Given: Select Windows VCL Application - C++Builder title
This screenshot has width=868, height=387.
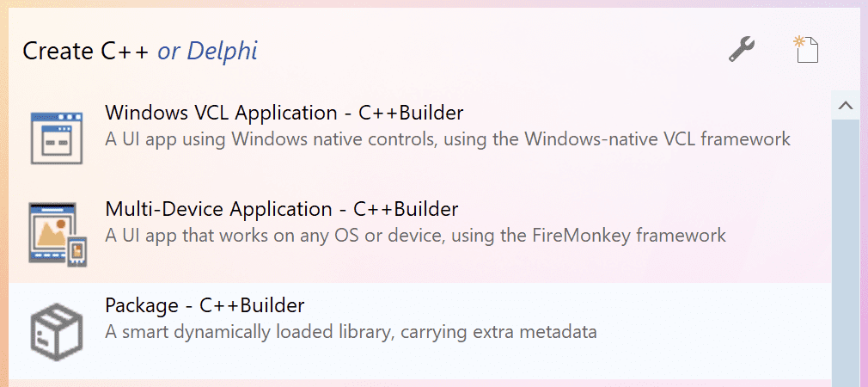Looking at the screenshot, I should pos(284,113).
